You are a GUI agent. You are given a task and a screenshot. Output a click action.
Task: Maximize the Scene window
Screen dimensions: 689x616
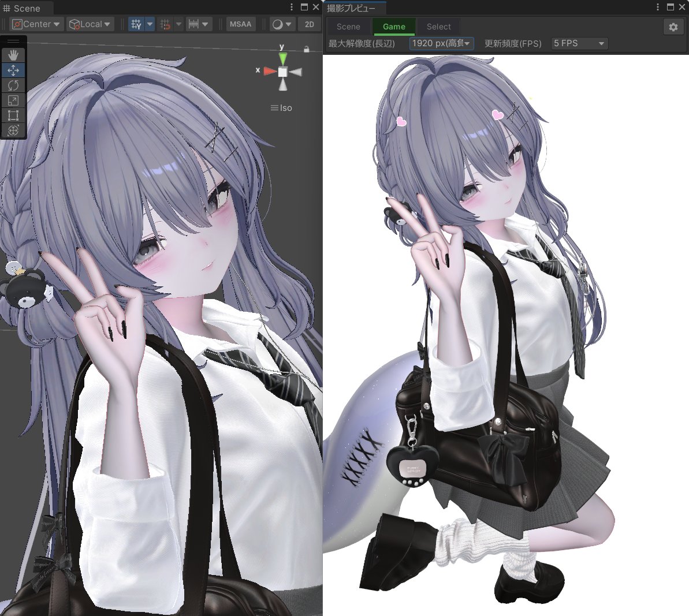304,7
